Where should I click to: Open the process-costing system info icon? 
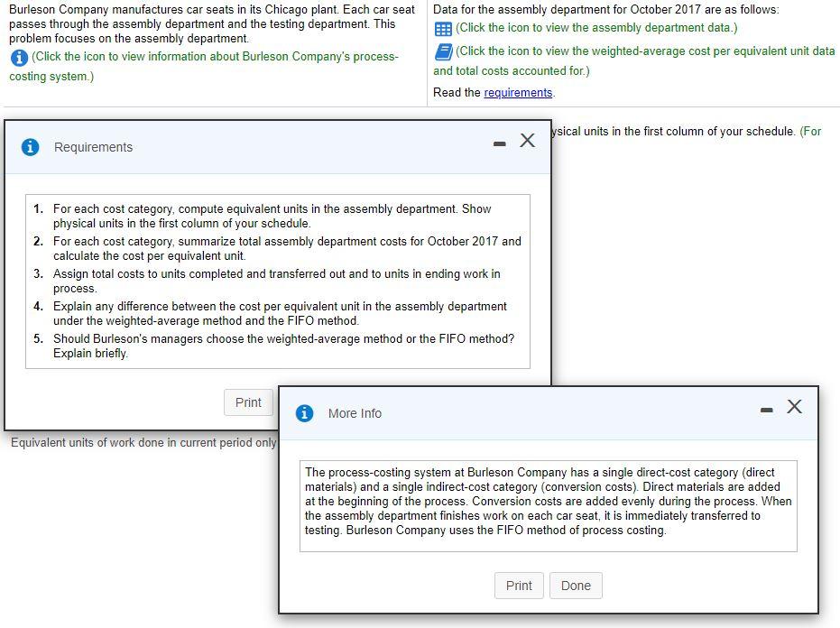[x=19, y=58]
